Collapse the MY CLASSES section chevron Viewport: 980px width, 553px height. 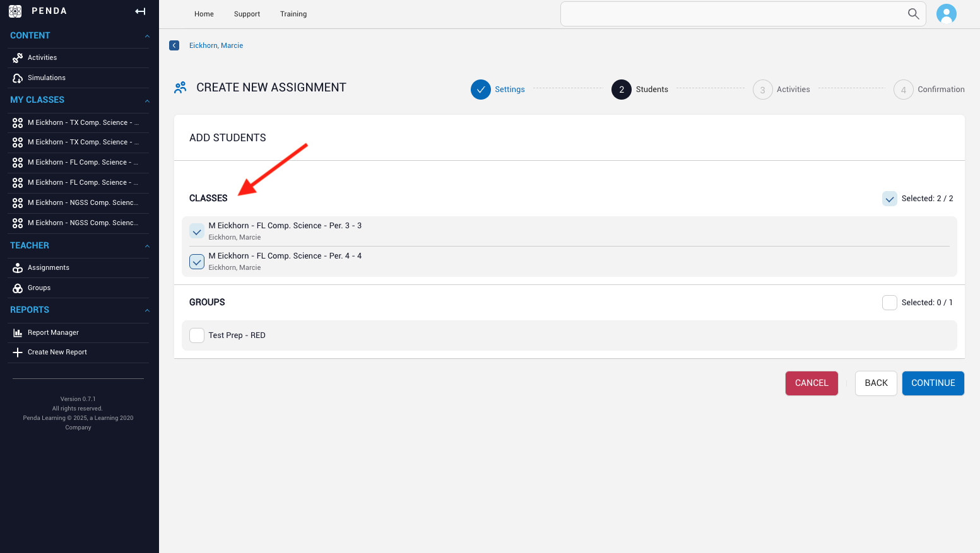(147, 101)
